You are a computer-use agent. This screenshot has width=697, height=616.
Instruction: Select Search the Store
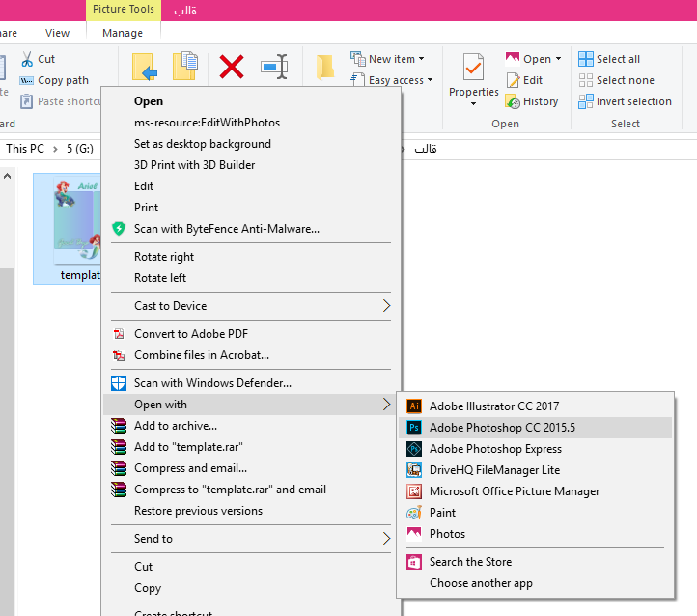pos(535,562)
